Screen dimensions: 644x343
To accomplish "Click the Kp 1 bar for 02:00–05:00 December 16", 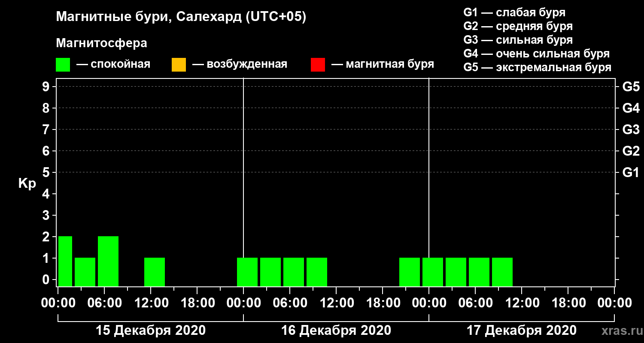I will [270, 272].
